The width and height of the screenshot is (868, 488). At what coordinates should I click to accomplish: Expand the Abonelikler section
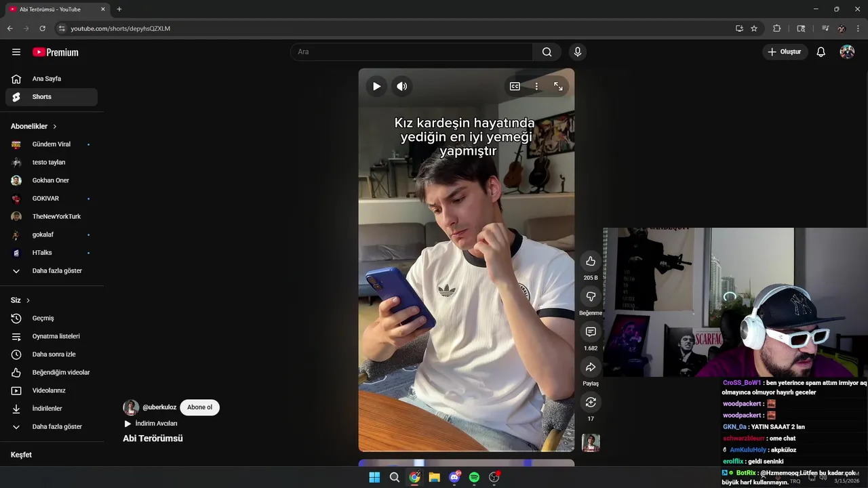coord(34,126)
